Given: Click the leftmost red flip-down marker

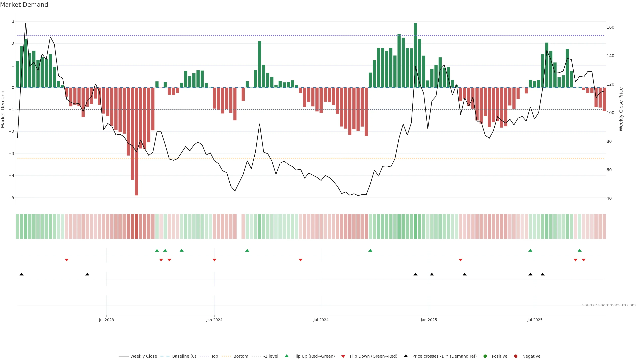Looking at the screenshot, I should (67, 260).
